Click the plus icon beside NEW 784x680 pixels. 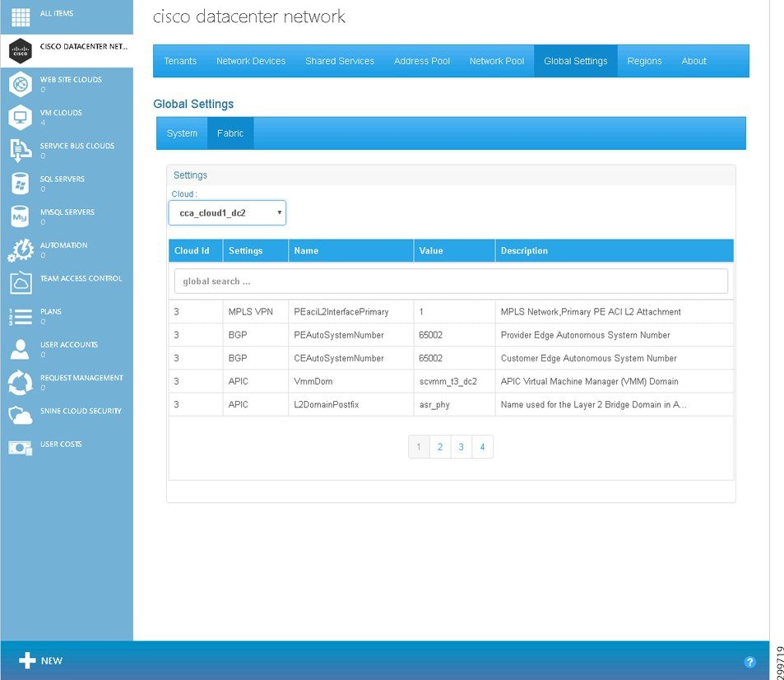27,660
